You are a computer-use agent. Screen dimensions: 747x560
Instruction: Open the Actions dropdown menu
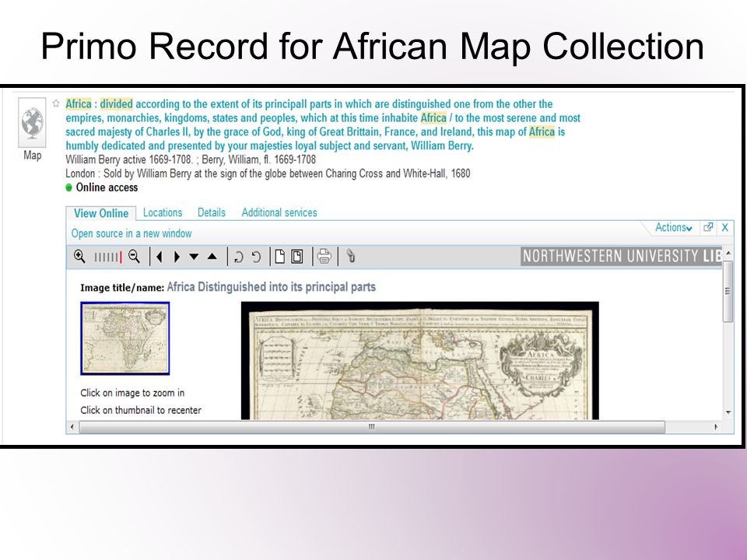pos(673,228)
